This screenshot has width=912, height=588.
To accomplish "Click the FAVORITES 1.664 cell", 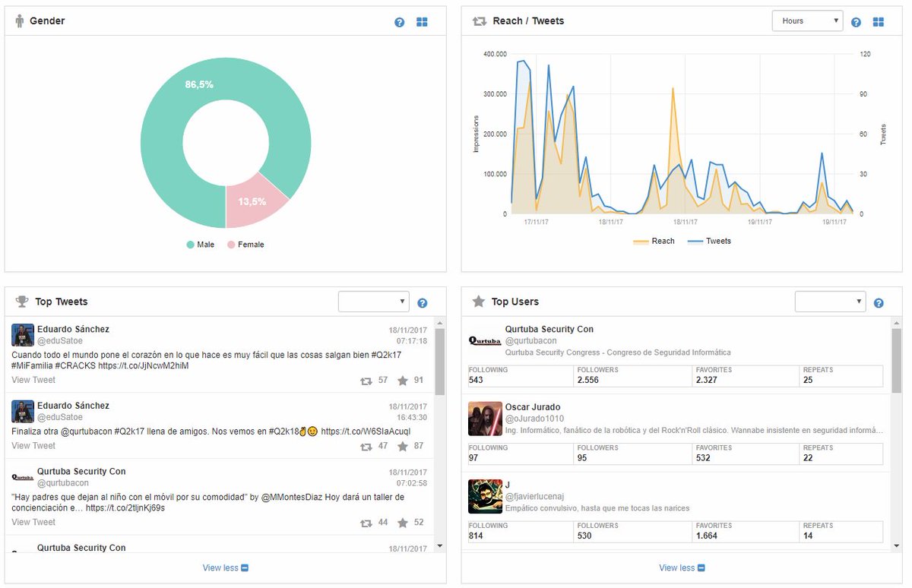I will tap(747, 532).
